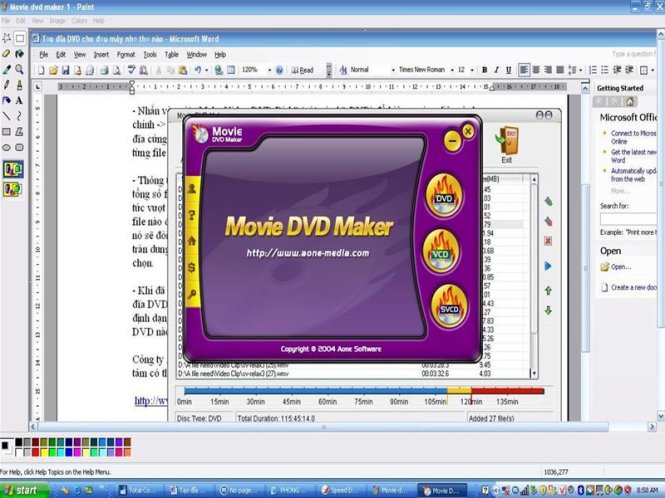Click the VCD burn button in Movie DVD Maker
This screenshot has width=665, height=498.
click(x=441, y=252)
